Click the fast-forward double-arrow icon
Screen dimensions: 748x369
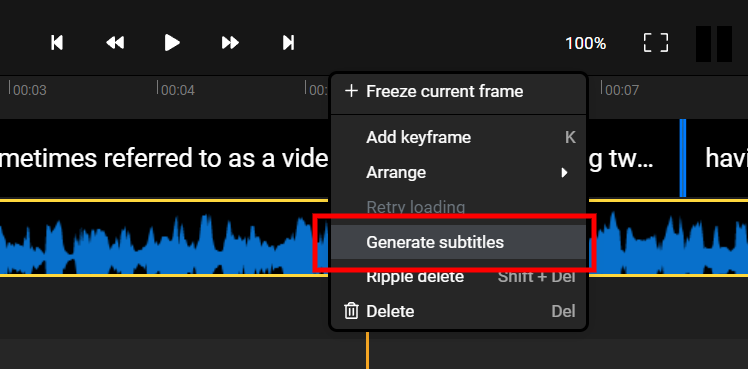[230, 42]
